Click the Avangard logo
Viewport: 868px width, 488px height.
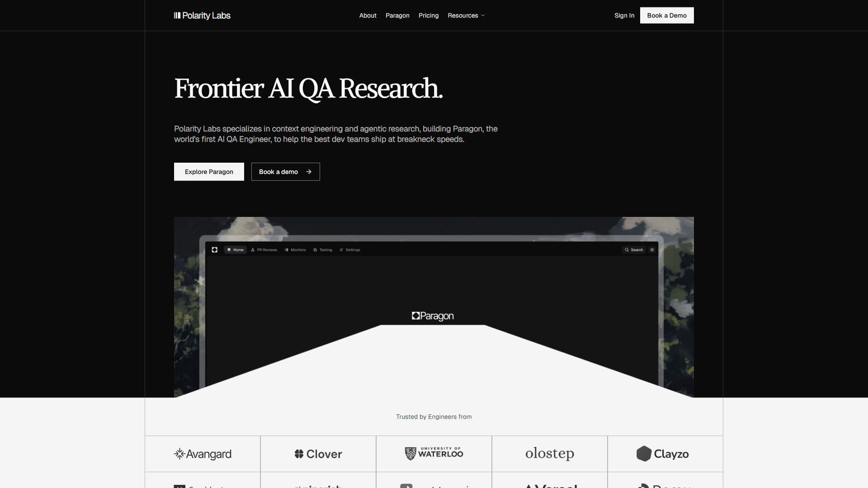pyautogui.click(x=202, y=454)
